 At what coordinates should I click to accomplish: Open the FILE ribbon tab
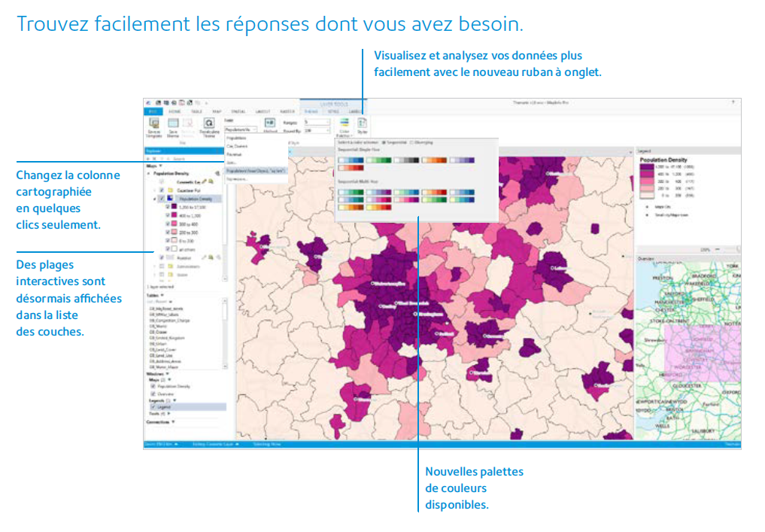[x=153, y=112]
